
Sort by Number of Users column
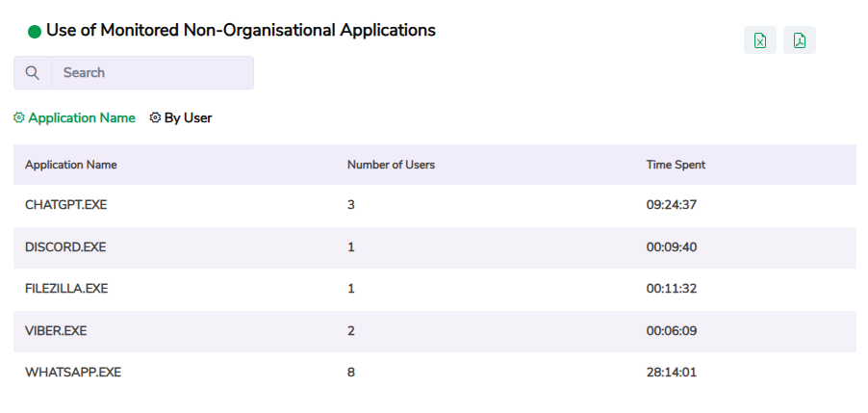[391, 165]
